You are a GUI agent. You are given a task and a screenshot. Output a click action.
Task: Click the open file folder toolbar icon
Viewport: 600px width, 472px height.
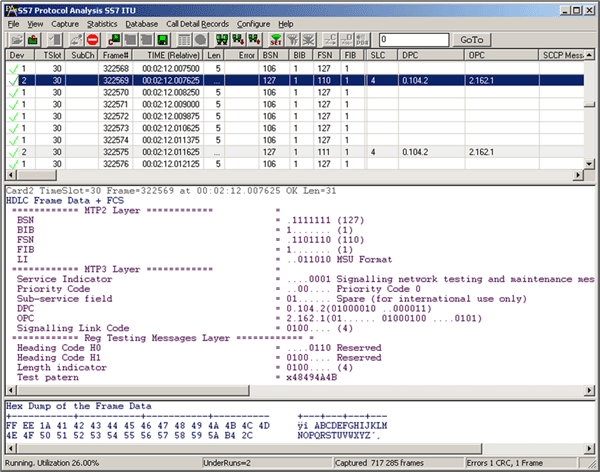tap(16, 39)
